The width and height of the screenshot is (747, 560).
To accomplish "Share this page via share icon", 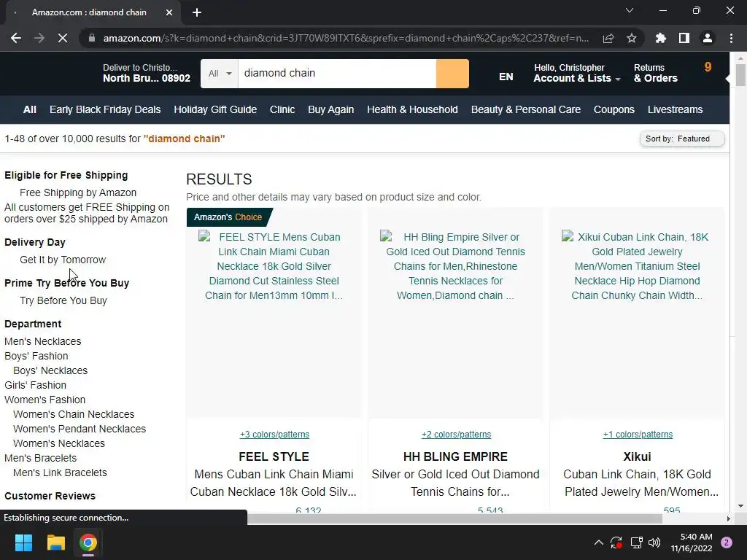I will (x=608, y=38).
